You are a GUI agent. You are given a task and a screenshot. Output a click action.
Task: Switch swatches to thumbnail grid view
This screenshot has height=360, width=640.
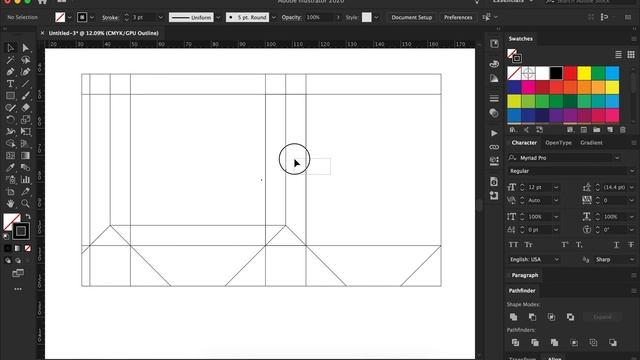tap(631, 54)
